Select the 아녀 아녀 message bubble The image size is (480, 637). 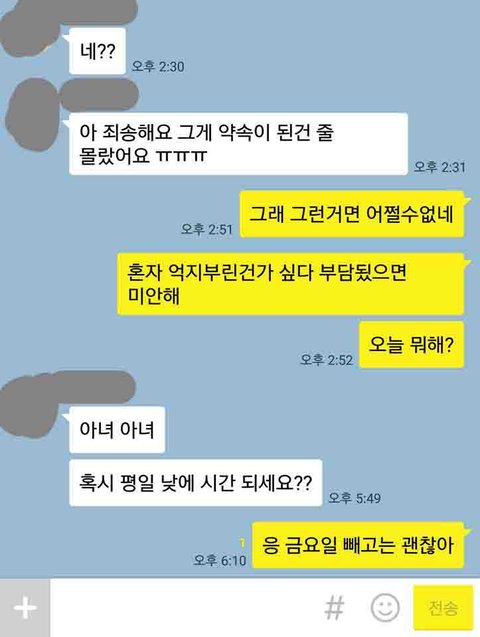point(117,429)
